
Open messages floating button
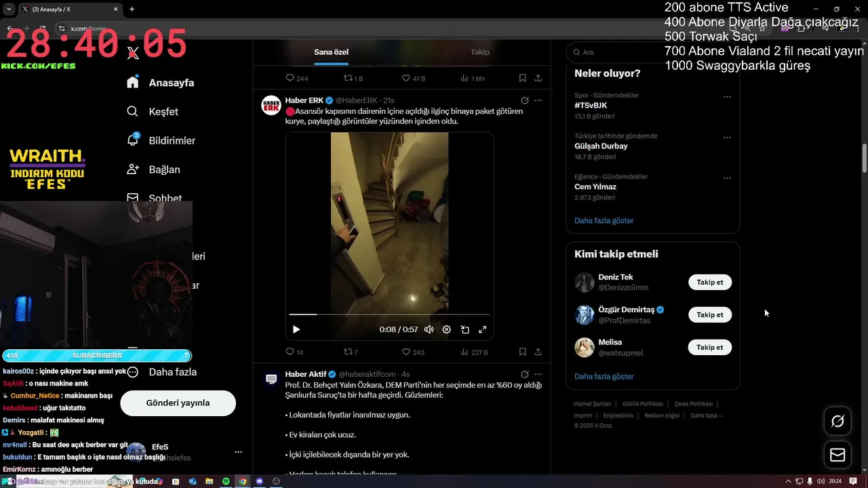pos(837,455)
